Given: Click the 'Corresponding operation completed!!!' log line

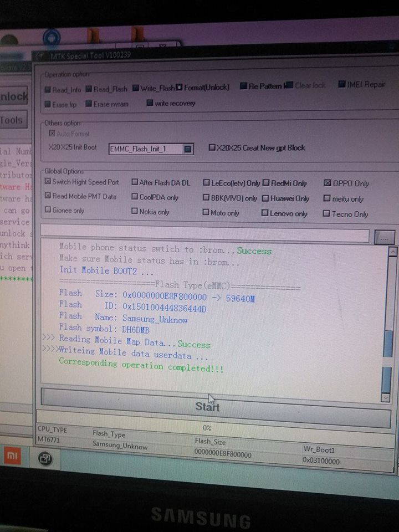Looking at the screenshot, I should [x=141, y=365].
